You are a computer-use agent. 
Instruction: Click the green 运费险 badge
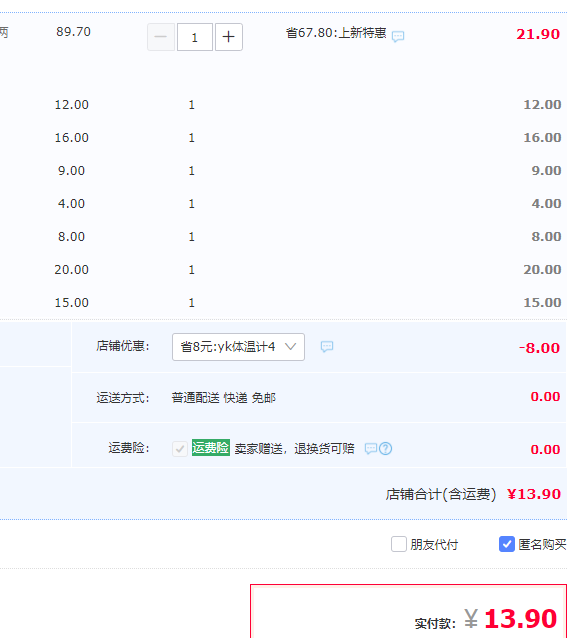click(x=211, y=448)
